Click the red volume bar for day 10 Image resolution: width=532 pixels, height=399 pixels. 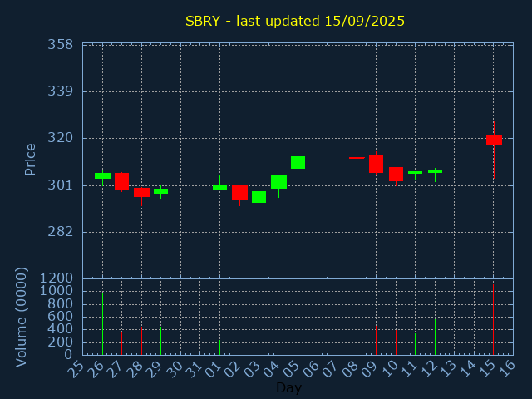click(x=396, y=342)
